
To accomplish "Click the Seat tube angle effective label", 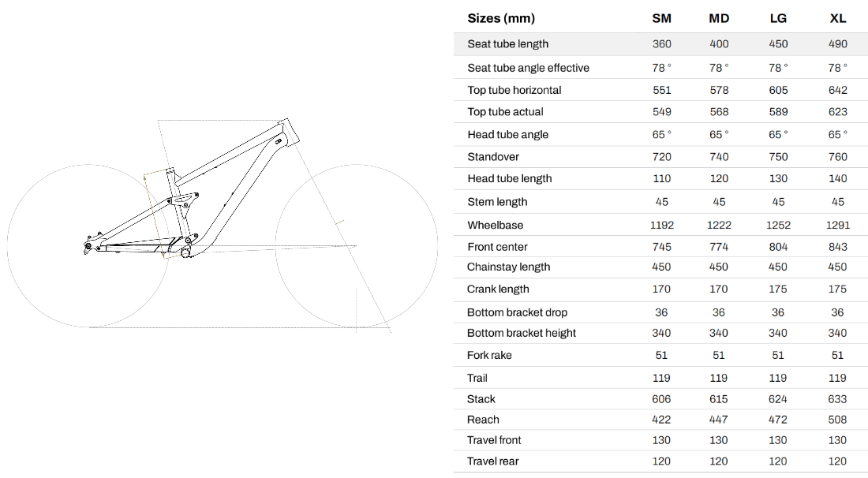I will 528,68.
